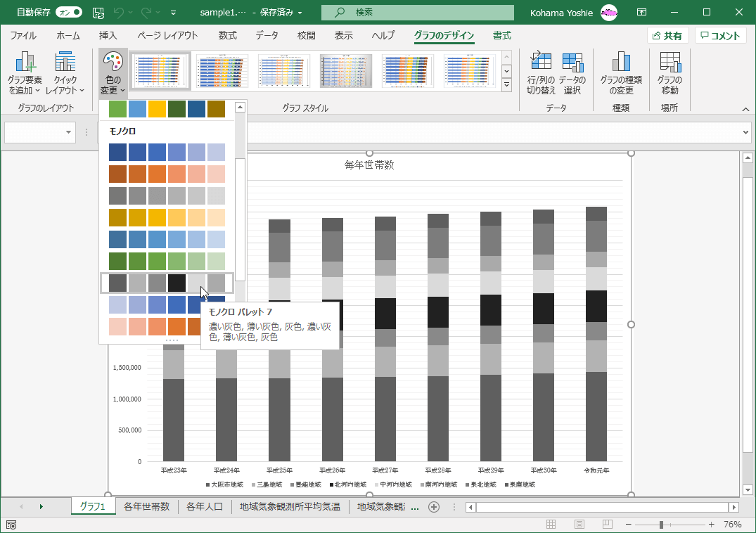Expand the formula bar with the chevron
The width and height of the screenshot is (756, 533).
pyautogui.click(x=745, y=132)
